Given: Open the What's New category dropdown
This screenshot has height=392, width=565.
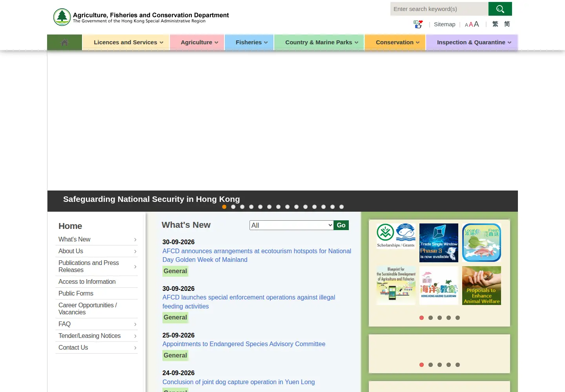Looking at the screenshot, I should click(x=292, y=225).
